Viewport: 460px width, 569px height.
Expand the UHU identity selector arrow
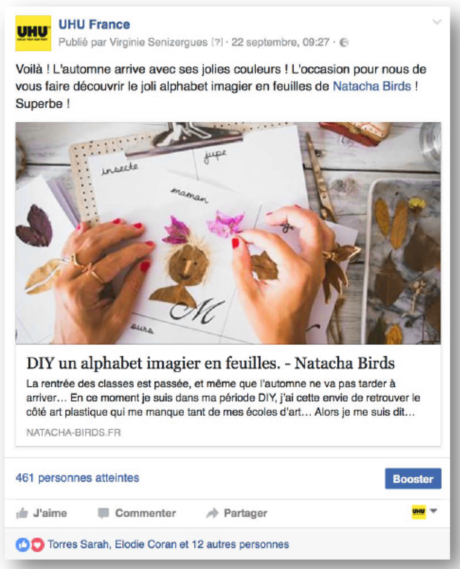point(434,511)
